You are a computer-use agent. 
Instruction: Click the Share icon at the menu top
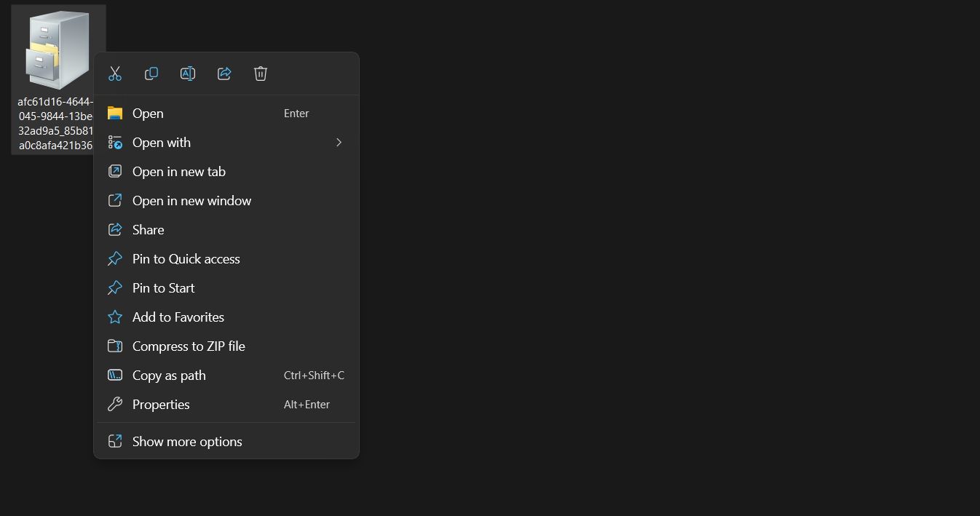point(224,73)
